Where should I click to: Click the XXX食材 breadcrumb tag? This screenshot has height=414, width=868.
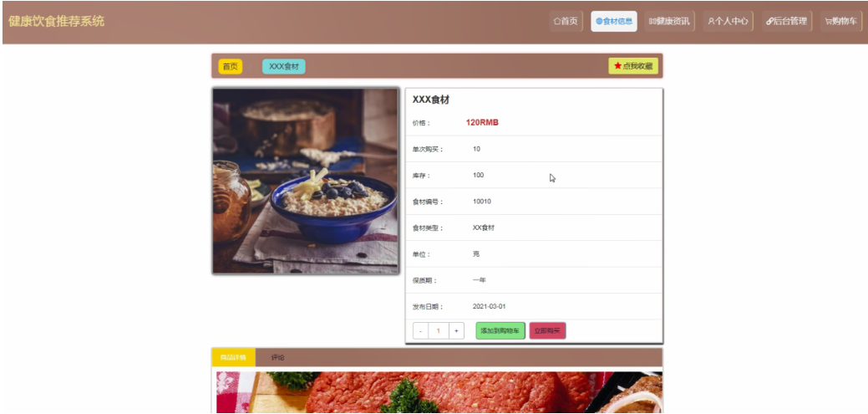pyautogui.click(x=283, y=67)
